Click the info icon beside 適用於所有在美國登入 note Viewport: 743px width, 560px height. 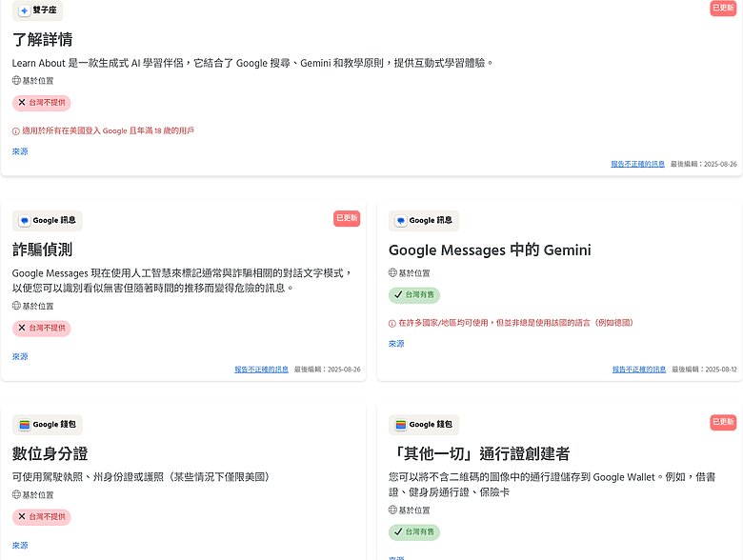15,131
